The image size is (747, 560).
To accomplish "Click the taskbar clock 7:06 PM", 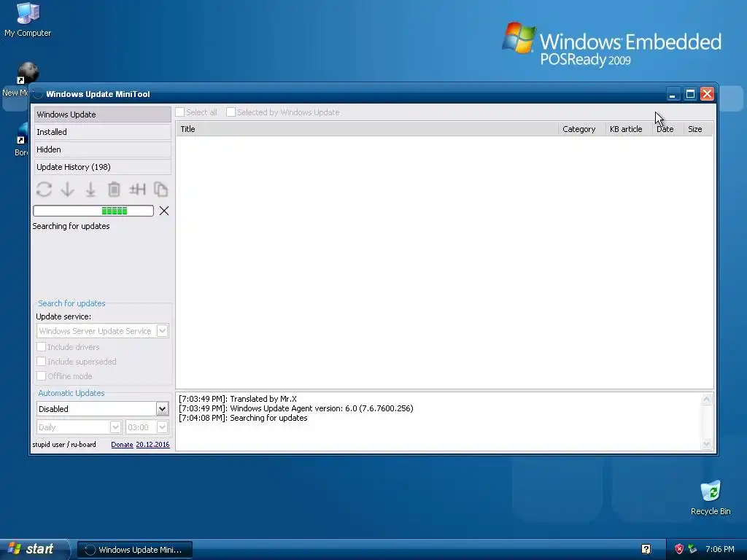I will (x=720, y=549).
